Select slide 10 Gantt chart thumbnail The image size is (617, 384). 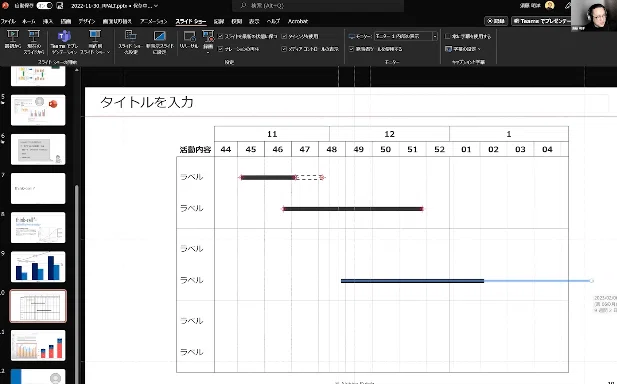click(x=38, y=306)
